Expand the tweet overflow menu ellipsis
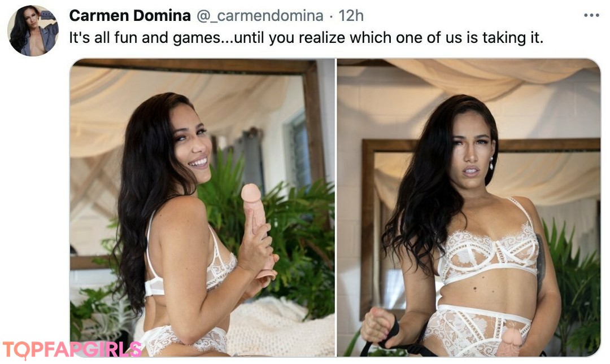Image resolution: width=610 pixels, height=364 pixels. tap(591, 16)
